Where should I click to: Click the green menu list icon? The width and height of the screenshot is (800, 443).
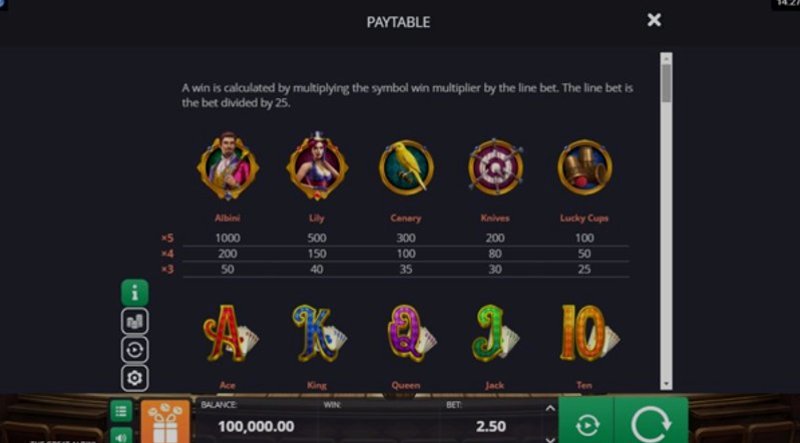coord(121,411)
